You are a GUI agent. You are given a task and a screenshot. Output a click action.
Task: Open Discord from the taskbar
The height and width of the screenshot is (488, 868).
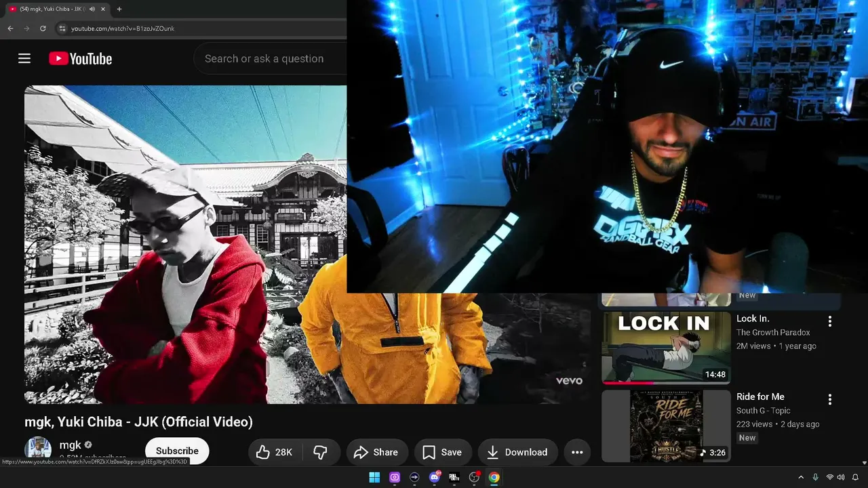[435, 477]
